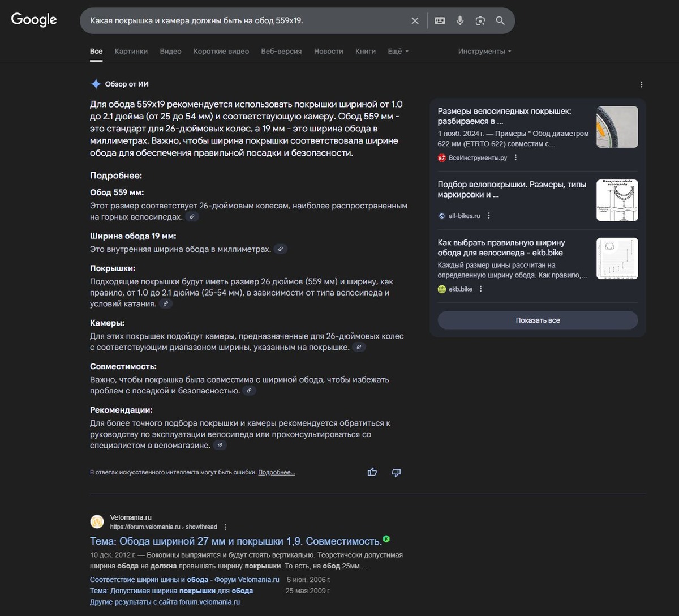Switch to the Картинки tab

[x=131, y=51]
